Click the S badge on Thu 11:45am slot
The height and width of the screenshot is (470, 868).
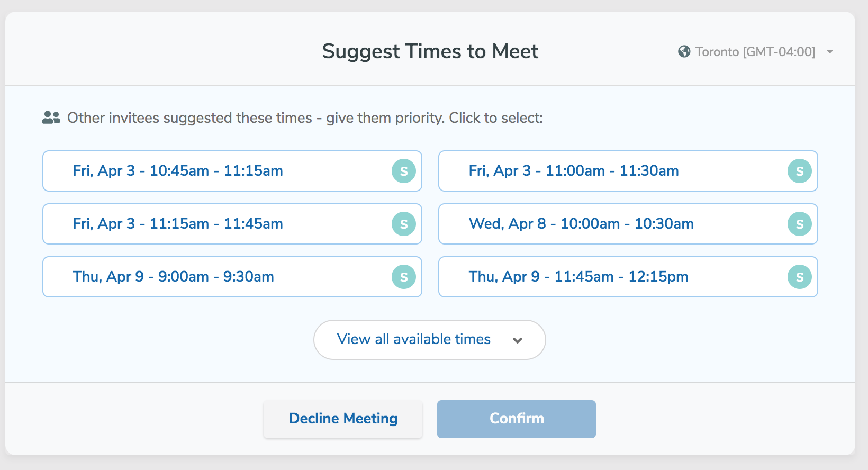point(799,276)
